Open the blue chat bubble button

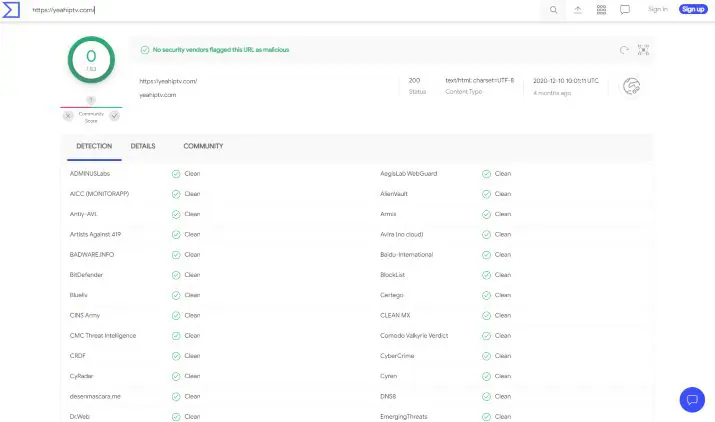[x=692, y=400]
